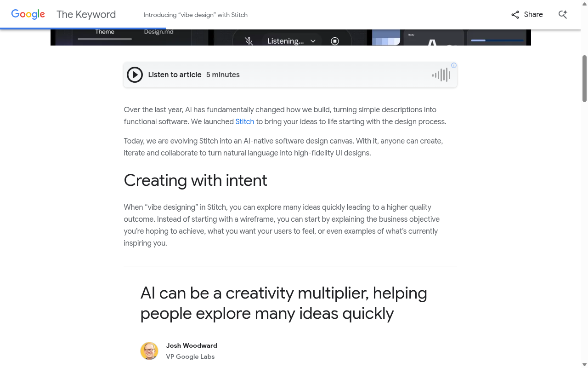Screen dimensions: 588x368
Task: Click the page vertical scrollbar thumb
Action: pyautogui.click(x=585, y=78)
